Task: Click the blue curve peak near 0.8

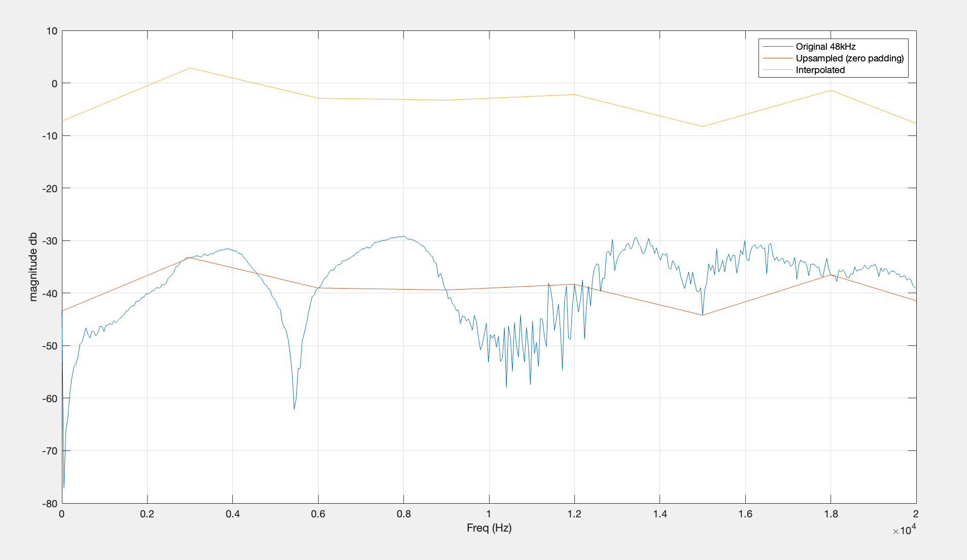Action: (x=403, y=236)
